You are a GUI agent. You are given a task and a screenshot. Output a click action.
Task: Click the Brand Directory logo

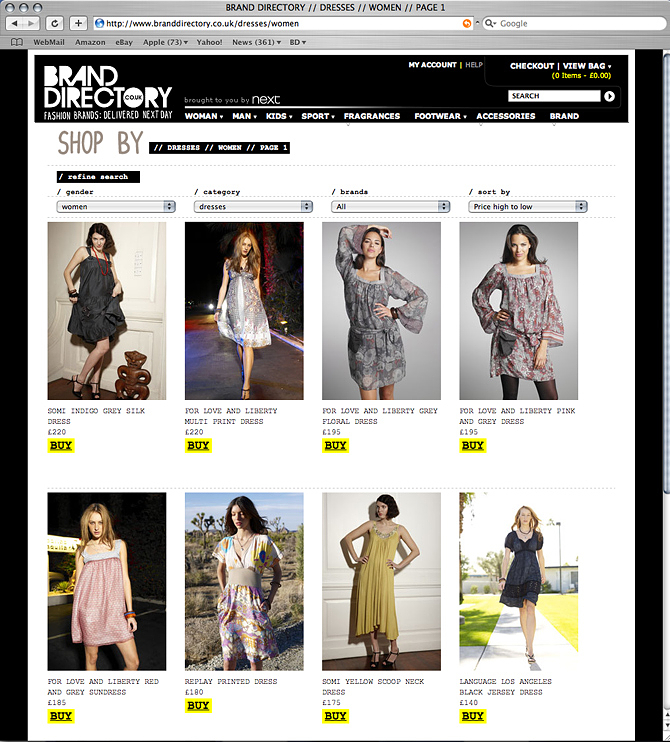click(108, 93)
